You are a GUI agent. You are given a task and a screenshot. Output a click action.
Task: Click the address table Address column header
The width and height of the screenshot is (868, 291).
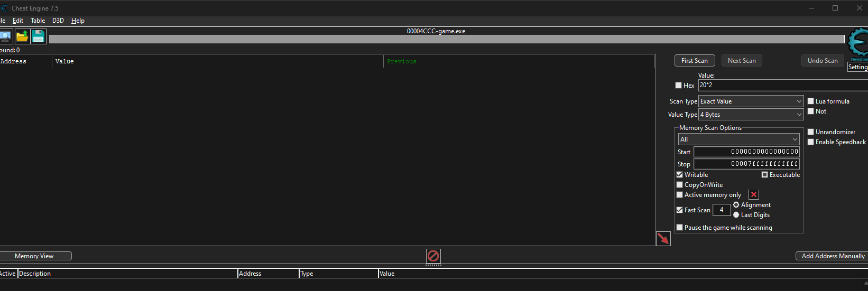coord(268,274)
